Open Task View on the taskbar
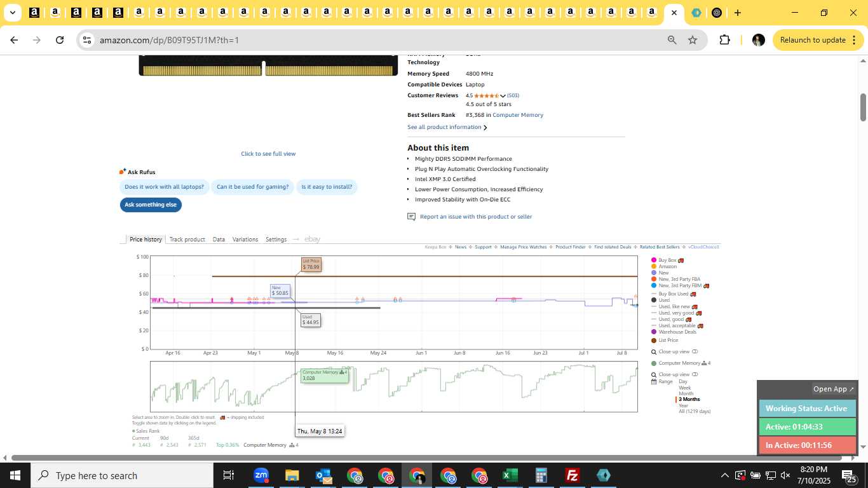This screenshot has height=488, width=868. (x=229, y=475)
